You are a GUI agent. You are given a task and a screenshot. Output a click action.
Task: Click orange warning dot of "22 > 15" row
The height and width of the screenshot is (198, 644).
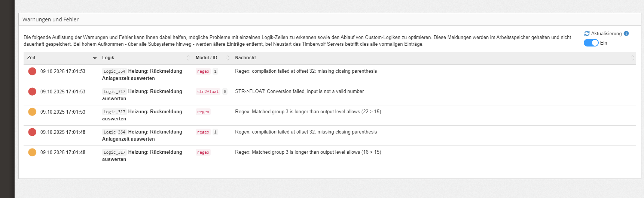[32, 112]
